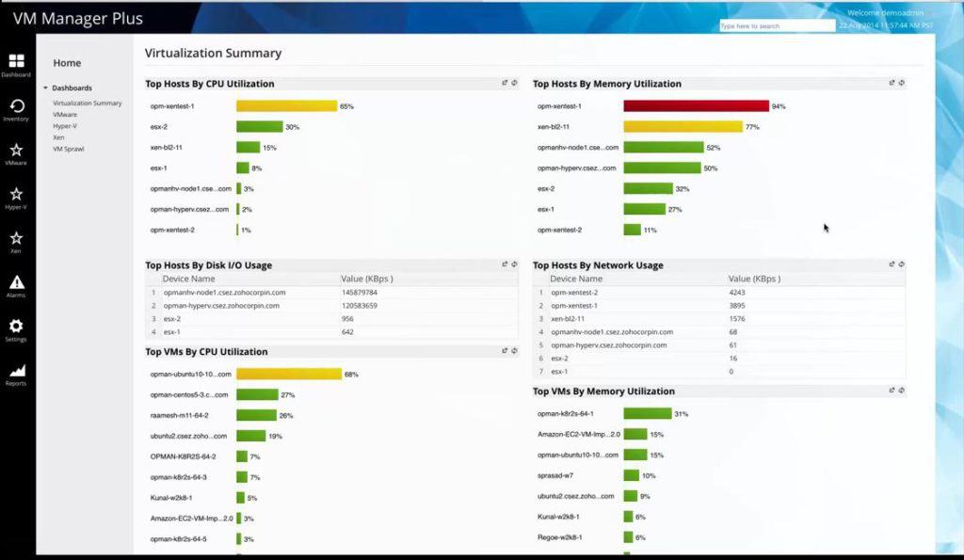Image resolution: width=964 pixels, height=560 pixels.
Task: Open the VMware dashboard in the Dashboards tree
Action: click(65, 115)
